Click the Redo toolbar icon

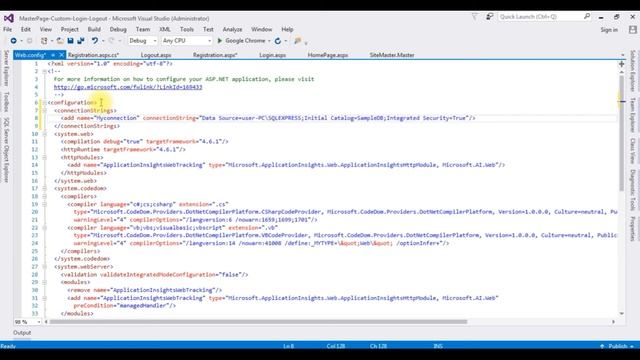pyautogui.click(x=111, y=41)
